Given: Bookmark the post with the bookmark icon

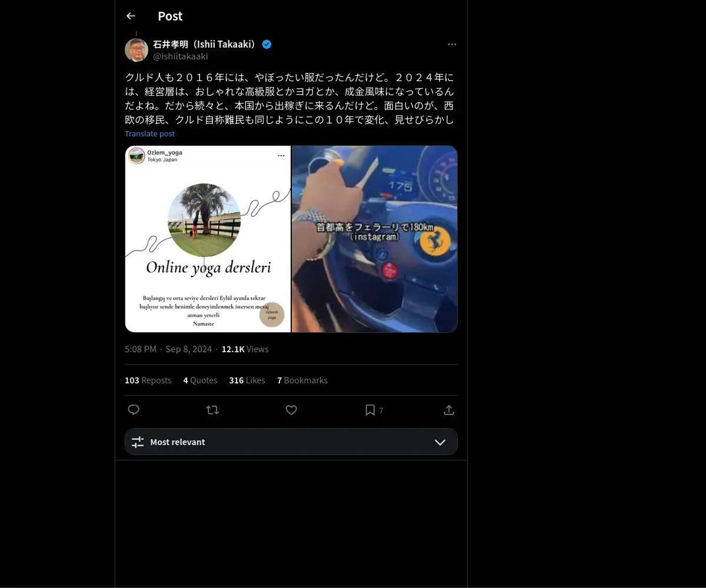Looking at the screenshot, I should point(370,410).
